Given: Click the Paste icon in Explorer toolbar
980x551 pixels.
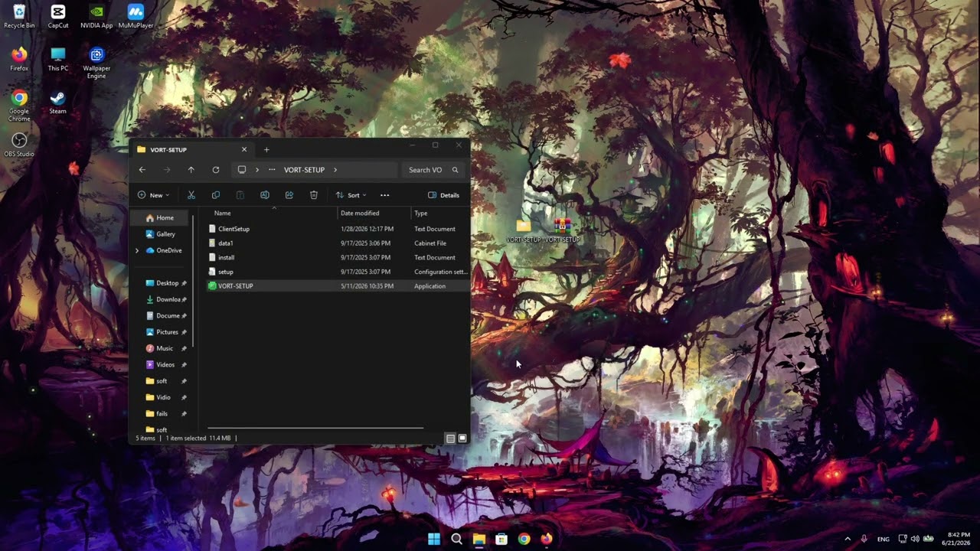Looking at the screenshot, I should click(240, 195).
